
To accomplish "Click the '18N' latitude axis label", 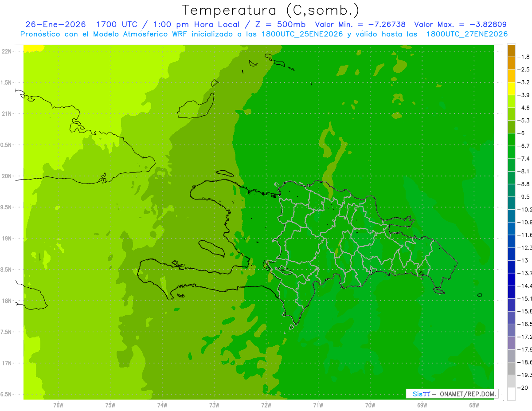I will pyautogui.click(x=7, y=301).
